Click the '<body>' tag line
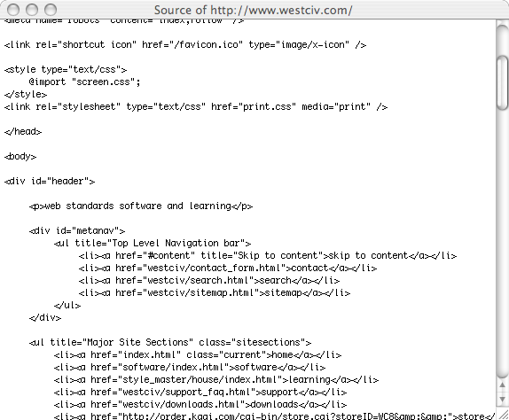This screenshot has height=420, width=509. coord(20,156)
